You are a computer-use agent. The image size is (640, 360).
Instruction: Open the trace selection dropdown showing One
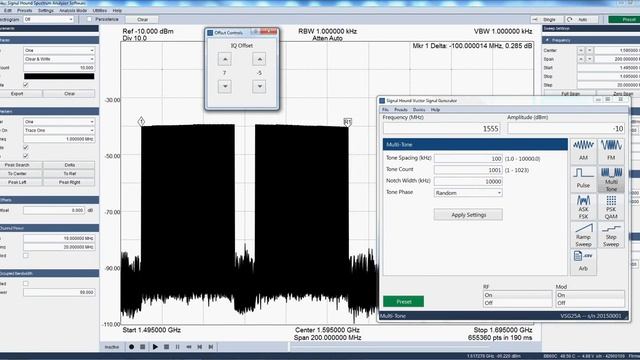coord(59,50)
